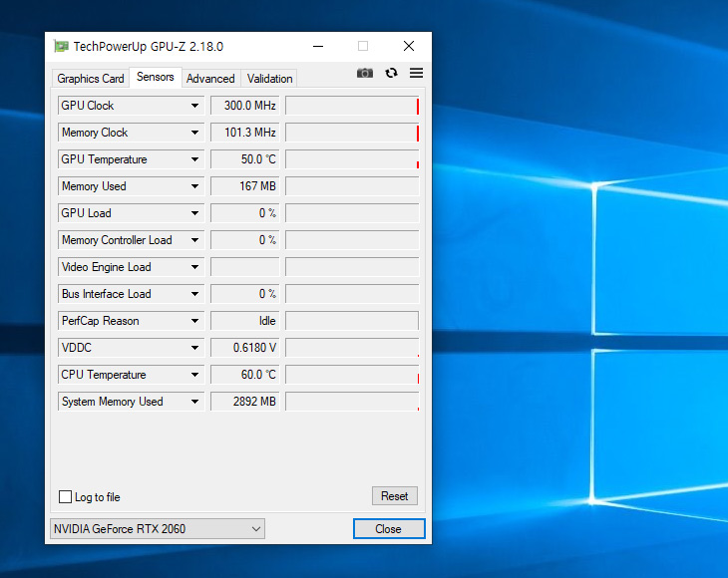Image resolution: width=728 pixels, height=578 pixels.
Task: Minimize the GPU-Z window
Action: 318,46
